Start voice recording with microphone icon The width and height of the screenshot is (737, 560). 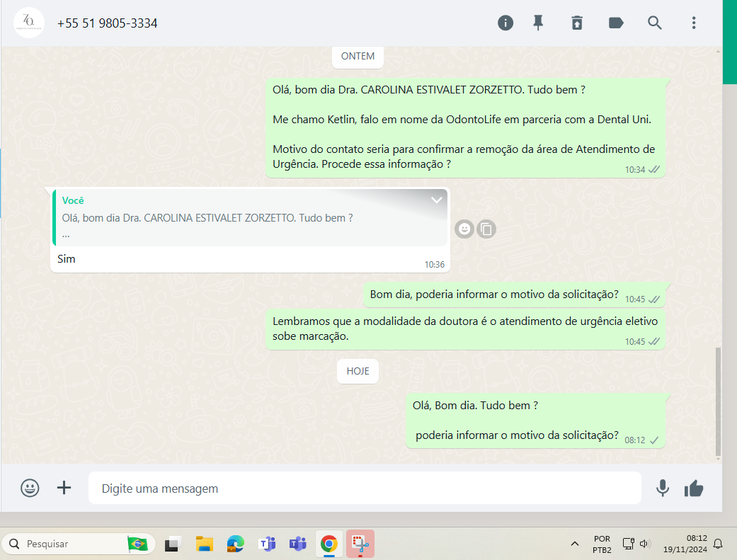pos(663,488)
